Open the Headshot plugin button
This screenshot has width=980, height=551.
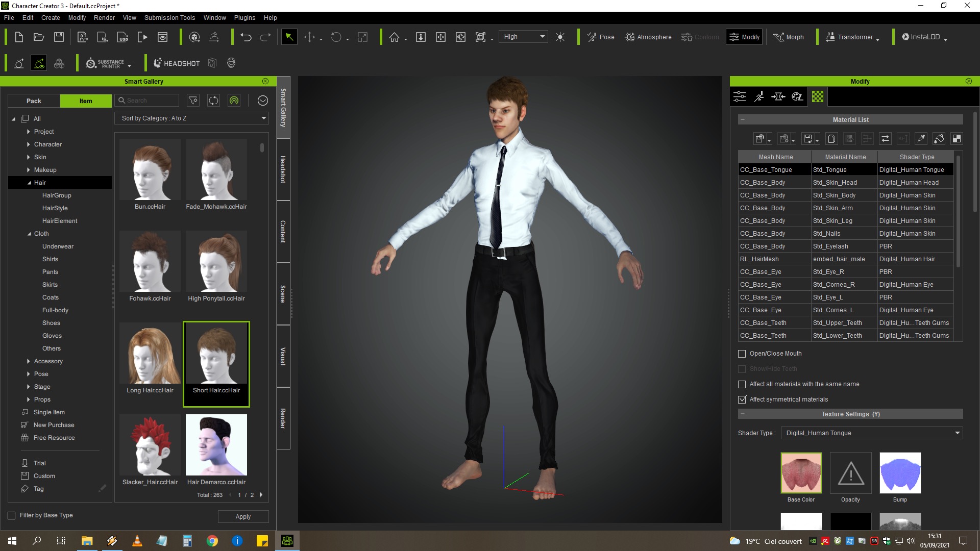coord(177,63)
